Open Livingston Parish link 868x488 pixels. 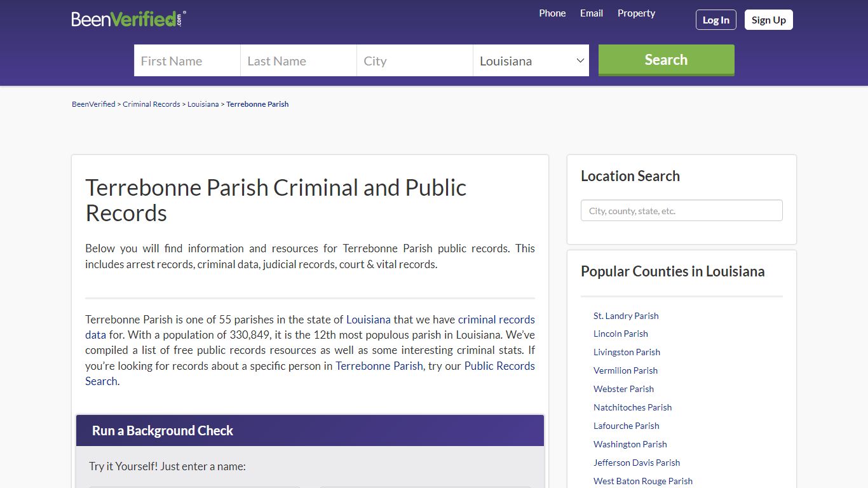(x=627, y=352)
